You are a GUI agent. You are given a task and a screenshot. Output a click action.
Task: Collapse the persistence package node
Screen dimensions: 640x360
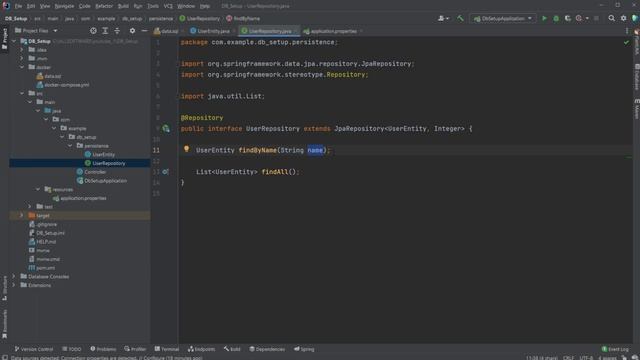(70, 146)
